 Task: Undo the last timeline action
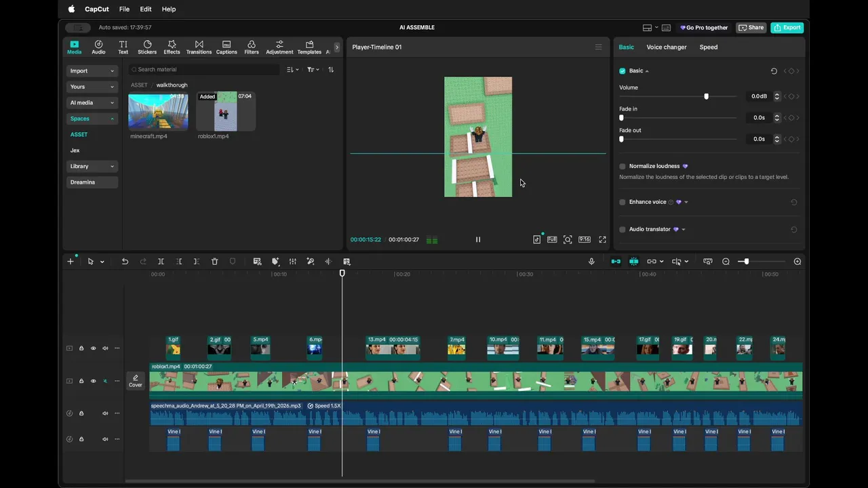125,262
